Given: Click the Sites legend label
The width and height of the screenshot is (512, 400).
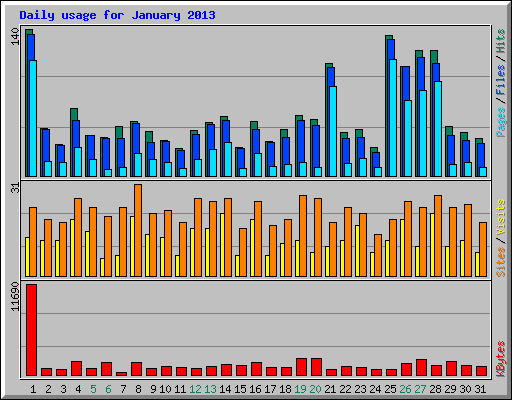Looking at the screenshot, I should [501, 262].
